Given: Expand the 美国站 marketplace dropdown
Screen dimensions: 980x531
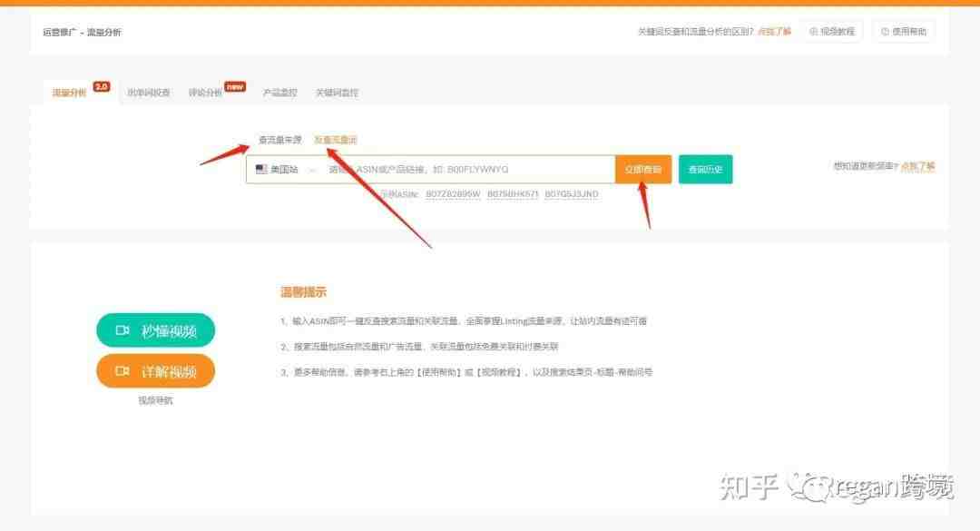Looking at the screenshot, I should pyautogui.click(x=286, y=170).
